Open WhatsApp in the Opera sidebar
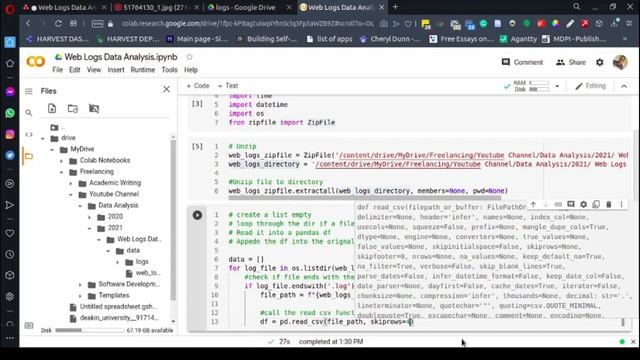The height and width of the screenshot is (360, 640). (10, 113)
